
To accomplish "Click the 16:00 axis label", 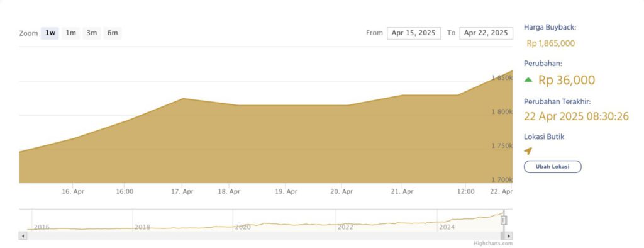I will [x=125, y=191].
